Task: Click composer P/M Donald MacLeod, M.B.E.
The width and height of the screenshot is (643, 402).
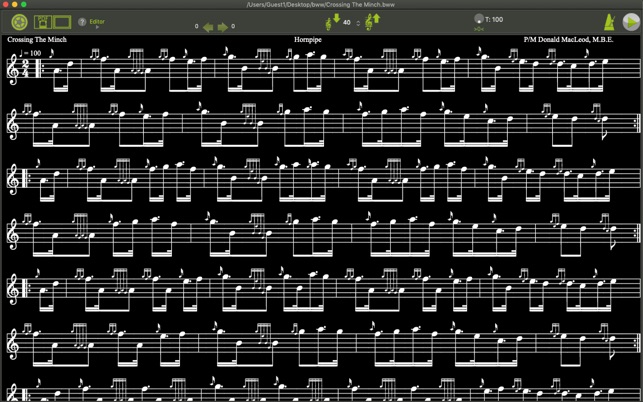Action: 568,39
